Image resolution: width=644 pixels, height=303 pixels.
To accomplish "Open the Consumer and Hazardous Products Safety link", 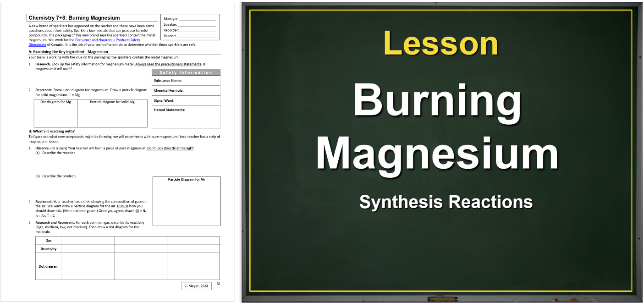I will tap(107, 40).
